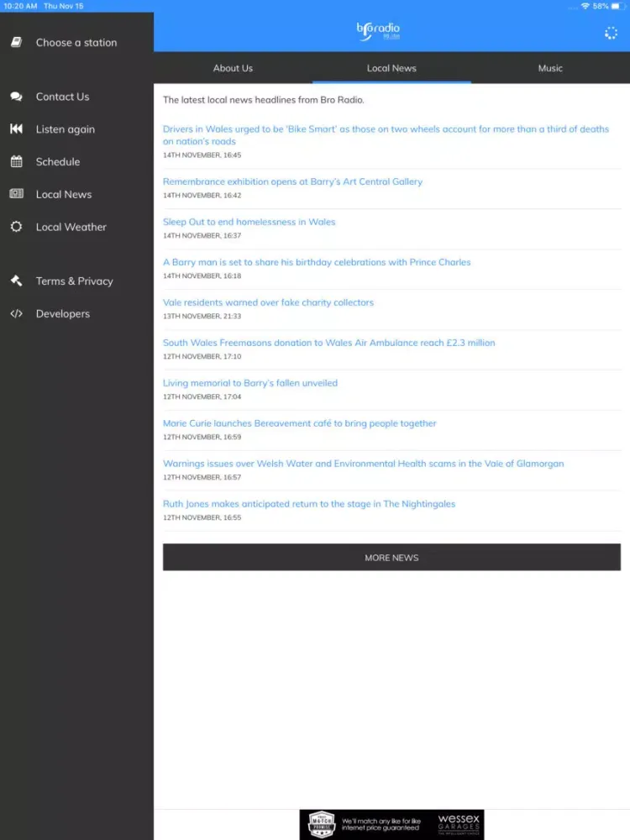
Task: Tap the '12TH NOVEMBER, 17:10' timestamp
Action: [x=202, y=356]
